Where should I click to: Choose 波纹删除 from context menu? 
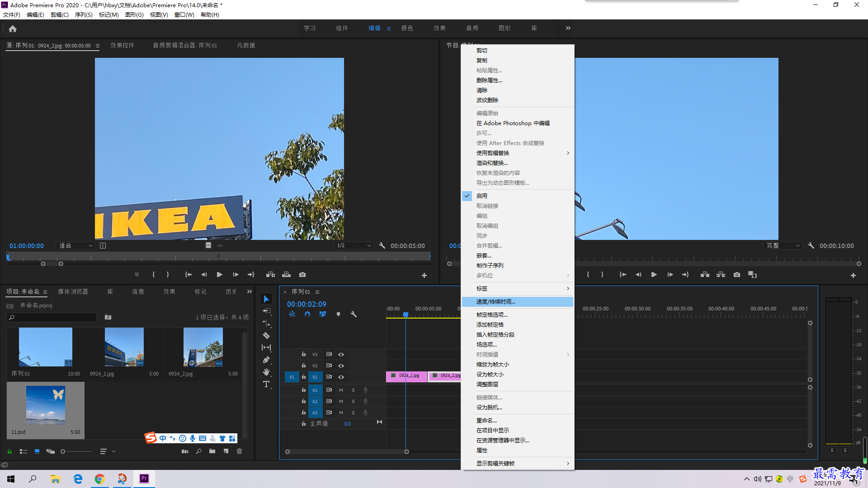518,100
